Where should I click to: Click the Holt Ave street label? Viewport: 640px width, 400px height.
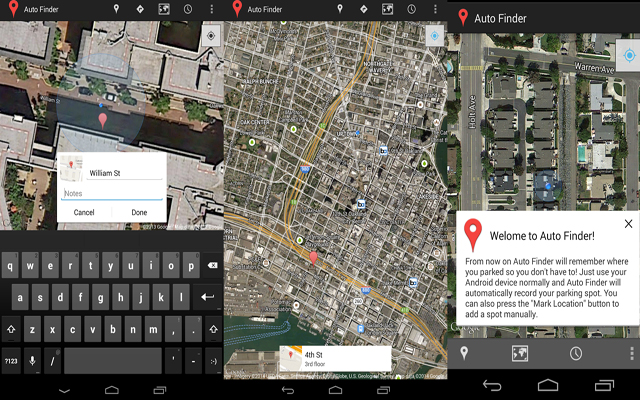[x=473, y=112]
